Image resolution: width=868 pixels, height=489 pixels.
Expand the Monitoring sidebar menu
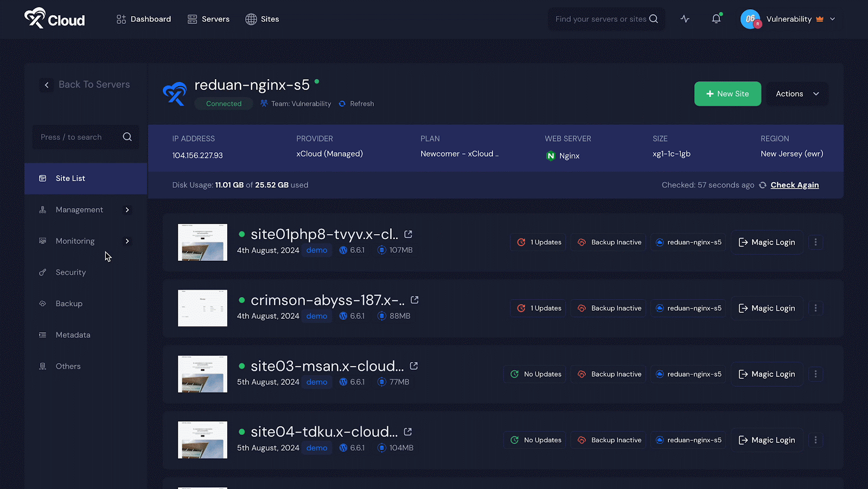pyautogui.click(x=75, y=241)
